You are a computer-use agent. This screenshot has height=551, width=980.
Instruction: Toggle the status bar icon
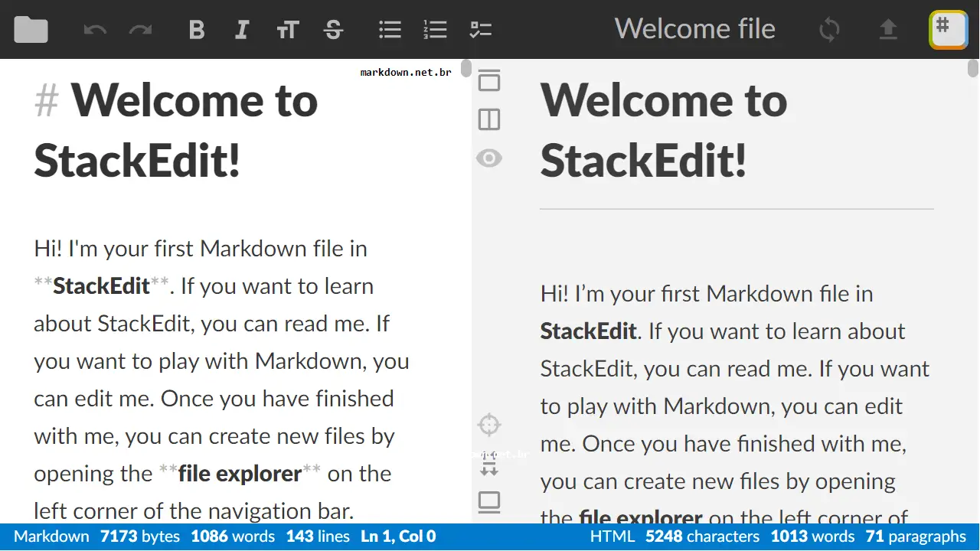click(489, 503)
